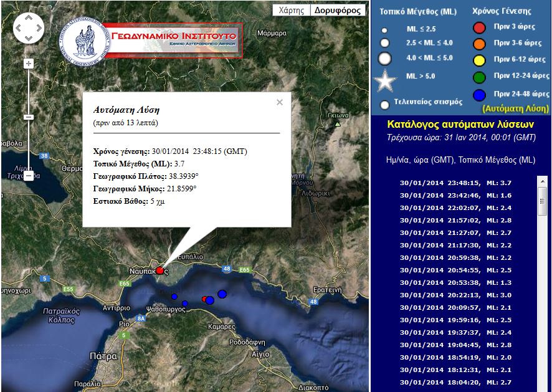
Task: Click the green Πριν 12-24 ώρες swatch
Action: (479, 77)
